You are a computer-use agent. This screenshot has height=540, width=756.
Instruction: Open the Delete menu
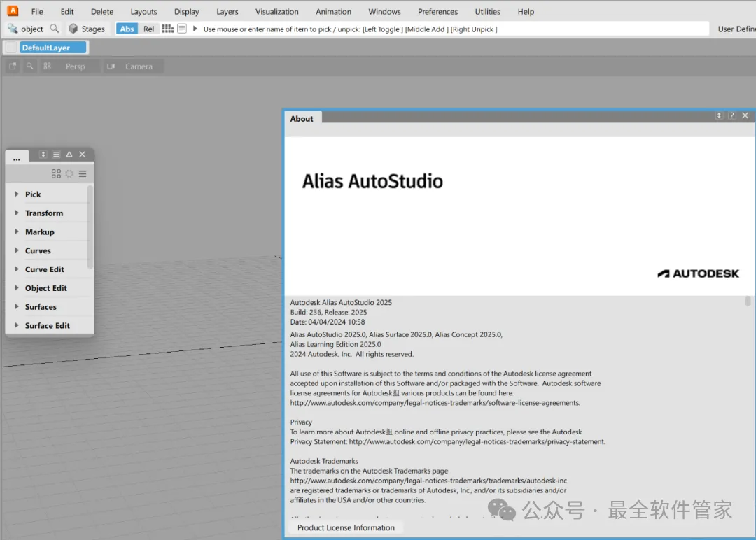[x=102, y=12]
